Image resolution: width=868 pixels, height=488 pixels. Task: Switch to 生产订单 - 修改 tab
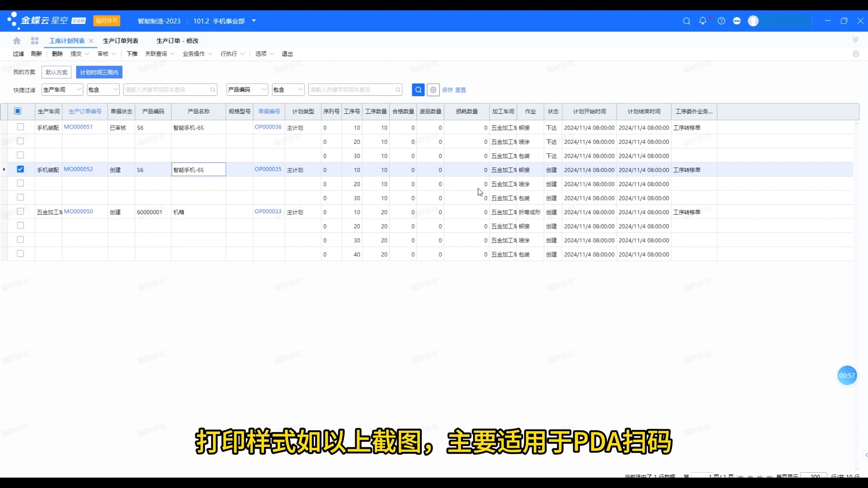click(x=177, y=41)
